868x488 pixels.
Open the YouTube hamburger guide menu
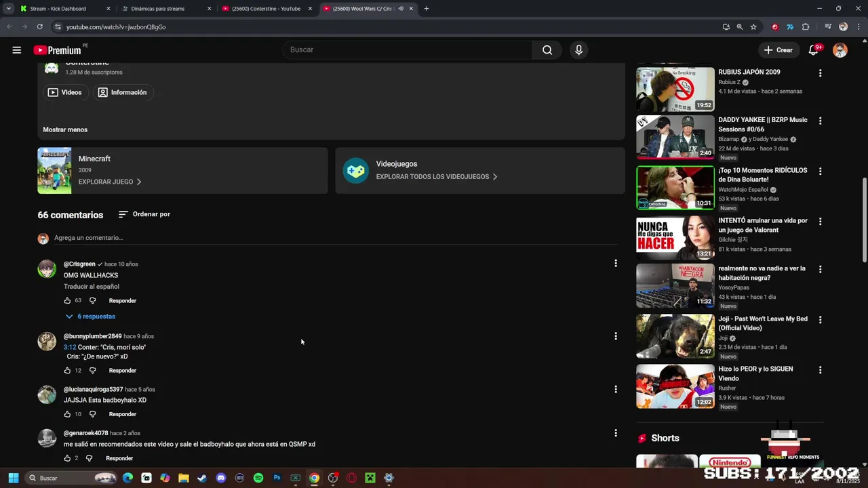coord(17,50)
